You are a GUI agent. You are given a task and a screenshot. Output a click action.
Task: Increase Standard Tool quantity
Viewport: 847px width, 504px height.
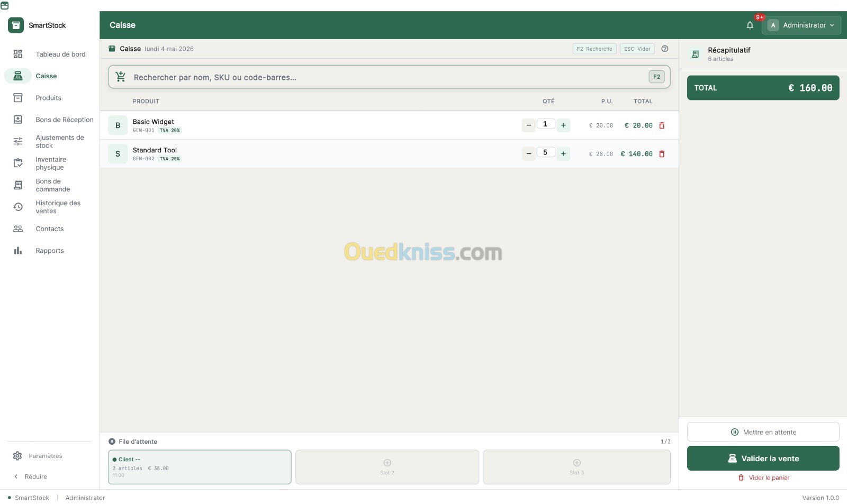[x=563, y=154]
